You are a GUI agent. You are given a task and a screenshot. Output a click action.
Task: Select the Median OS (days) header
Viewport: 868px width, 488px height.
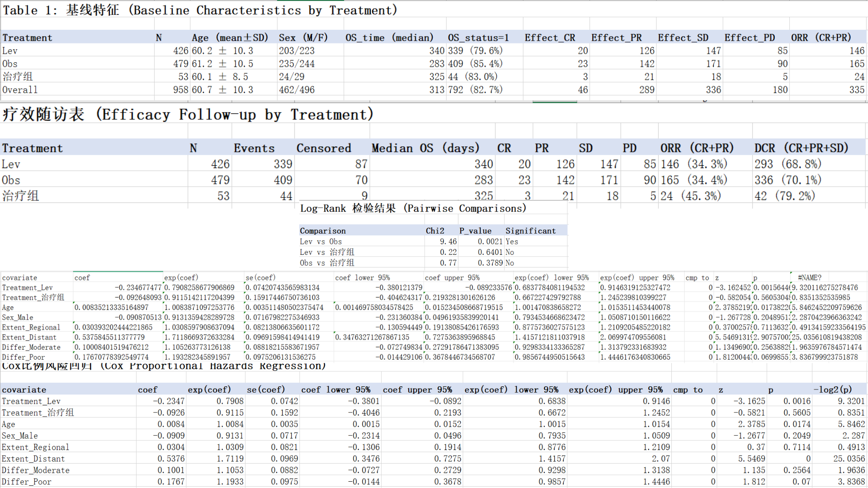pyautogui.click(x=425, y=148)
